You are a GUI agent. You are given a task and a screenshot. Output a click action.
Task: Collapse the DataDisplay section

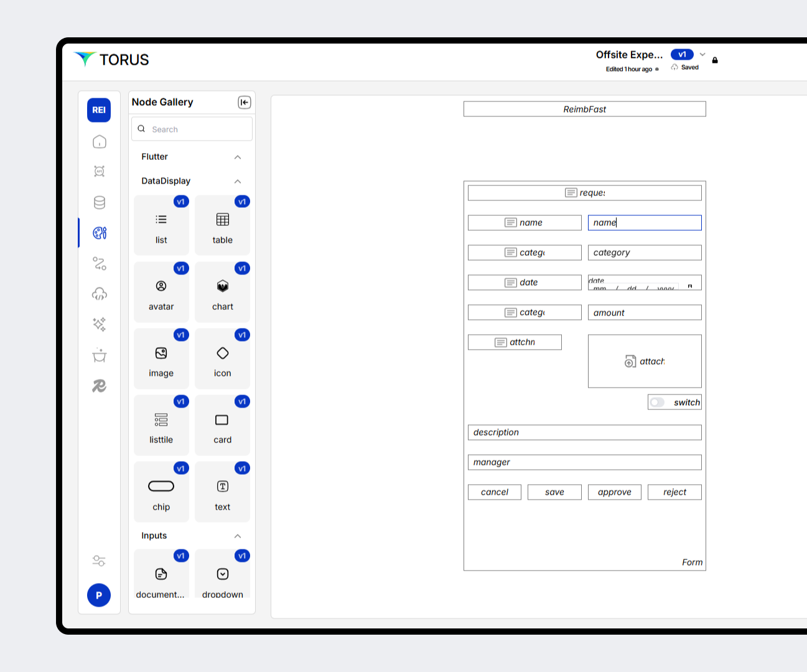click(237, 181)
